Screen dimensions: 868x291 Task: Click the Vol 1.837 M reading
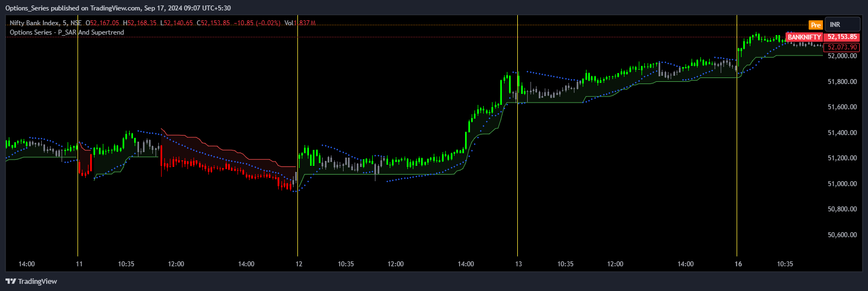click(x=300, y=23)
